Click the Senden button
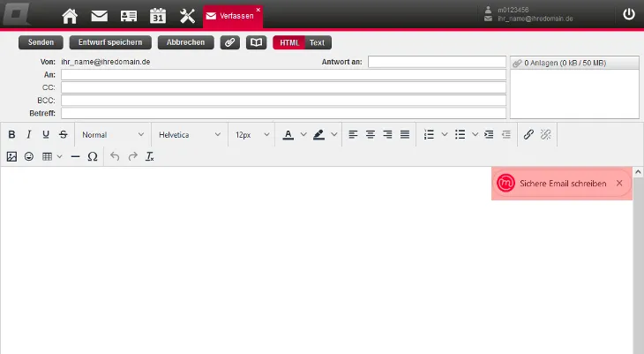This screenshot has height=354, width=644. coord(41,42)
